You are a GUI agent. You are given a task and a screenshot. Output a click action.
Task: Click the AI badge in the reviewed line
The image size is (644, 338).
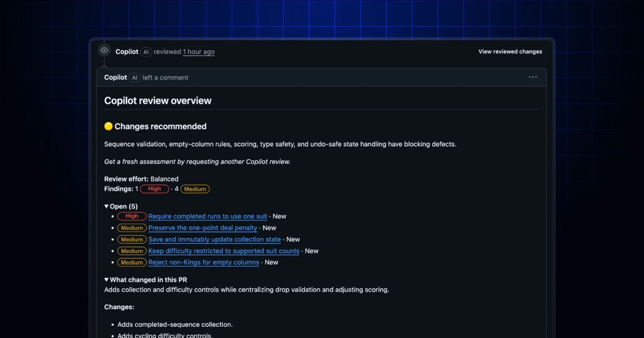coord(146,52)
